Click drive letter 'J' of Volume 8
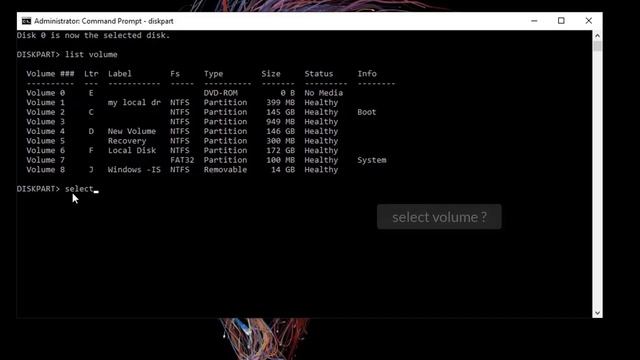This screenshot has width=640, height=360. 91,170
